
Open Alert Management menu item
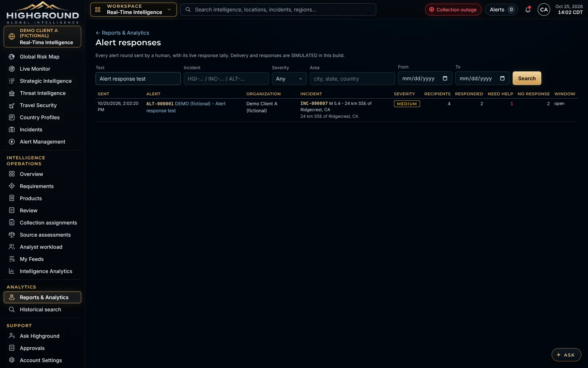tap(42, 142)
